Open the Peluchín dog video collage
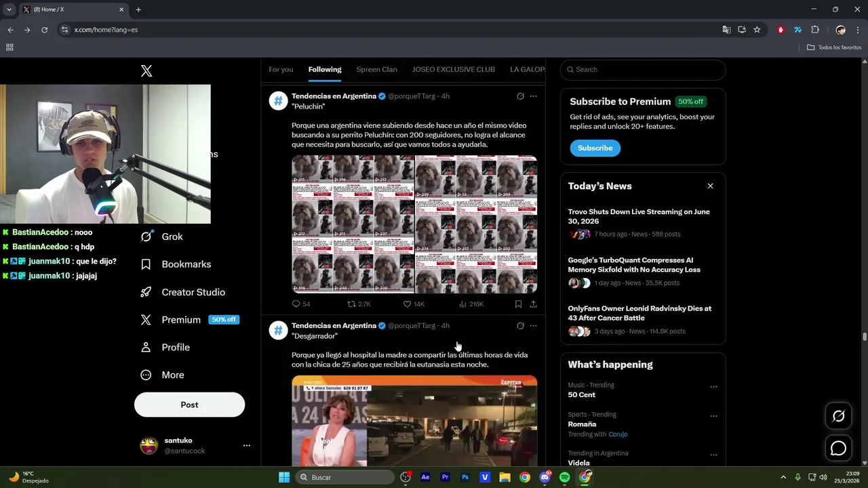 pos(414,224)
